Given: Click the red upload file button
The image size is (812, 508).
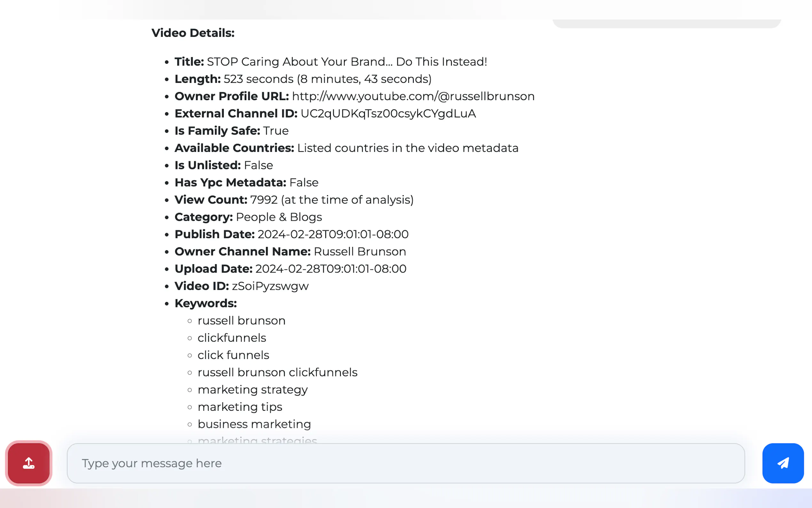Looking at the screenshot, I should click(28, 463).
